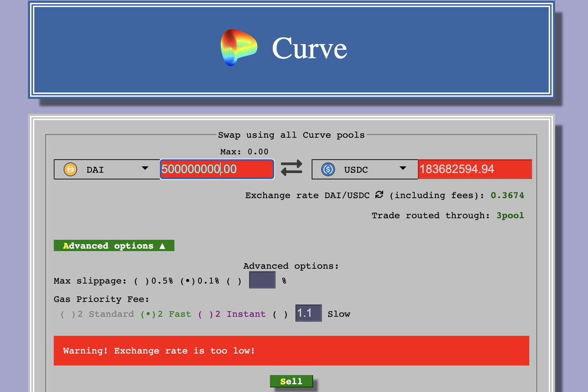Click the custom slippage percent input
The width and height of the screenshot is (588, 392).
[262, 280]
